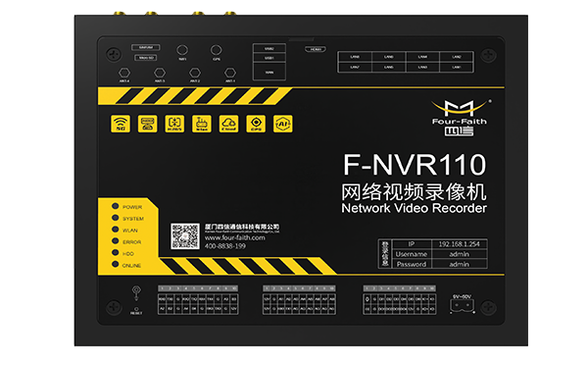Viewport: 588px width, 365px height.
Task: Click the Password label cell
Action: (412, 264)
